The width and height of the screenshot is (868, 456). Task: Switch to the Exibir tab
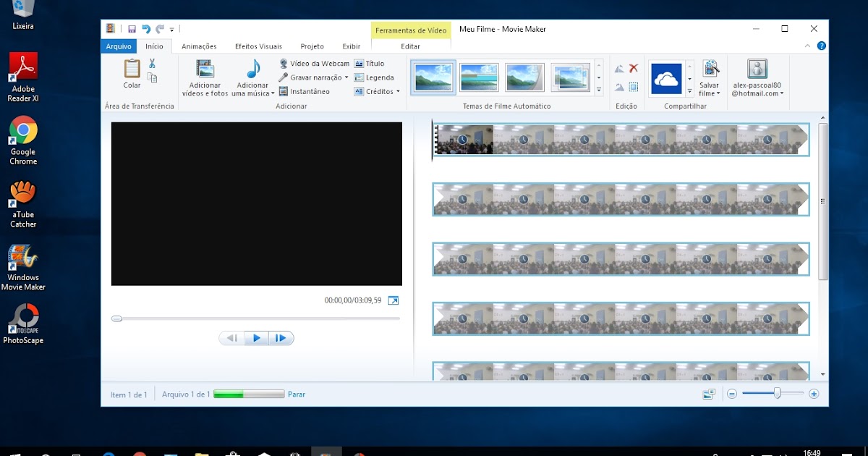(352, 46)
